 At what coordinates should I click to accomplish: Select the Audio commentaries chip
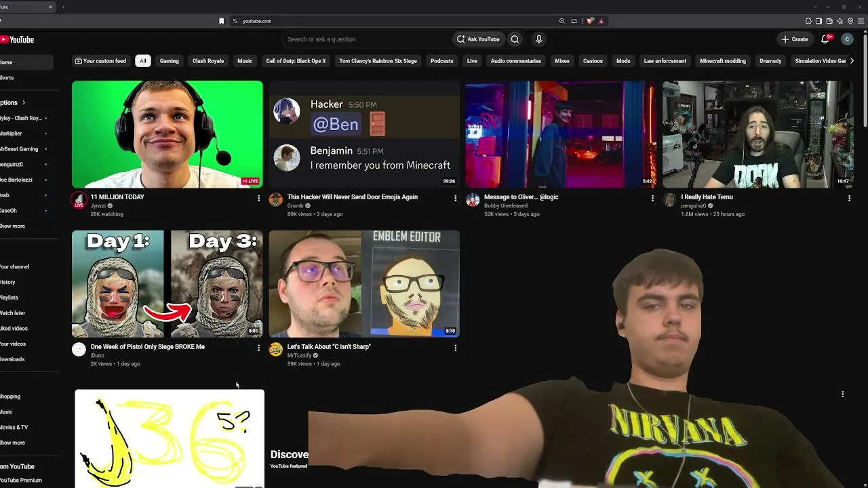(x=516, y=61)
